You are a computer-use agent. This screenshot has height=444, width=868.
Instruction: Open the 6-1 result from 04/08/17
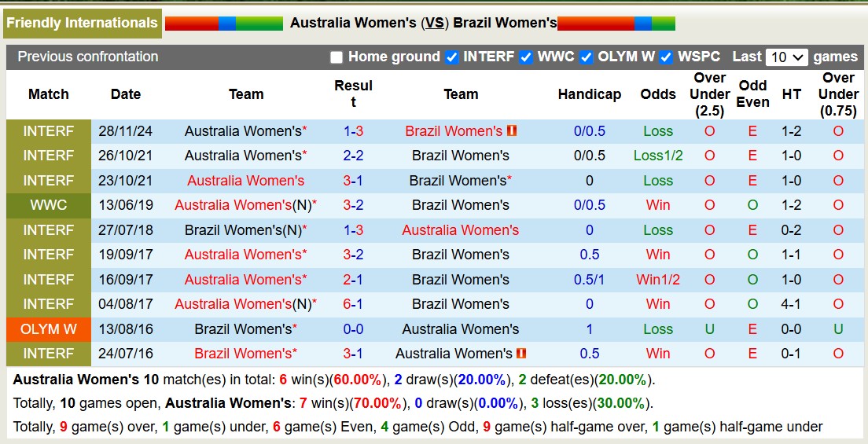click(x=353, y=304)
